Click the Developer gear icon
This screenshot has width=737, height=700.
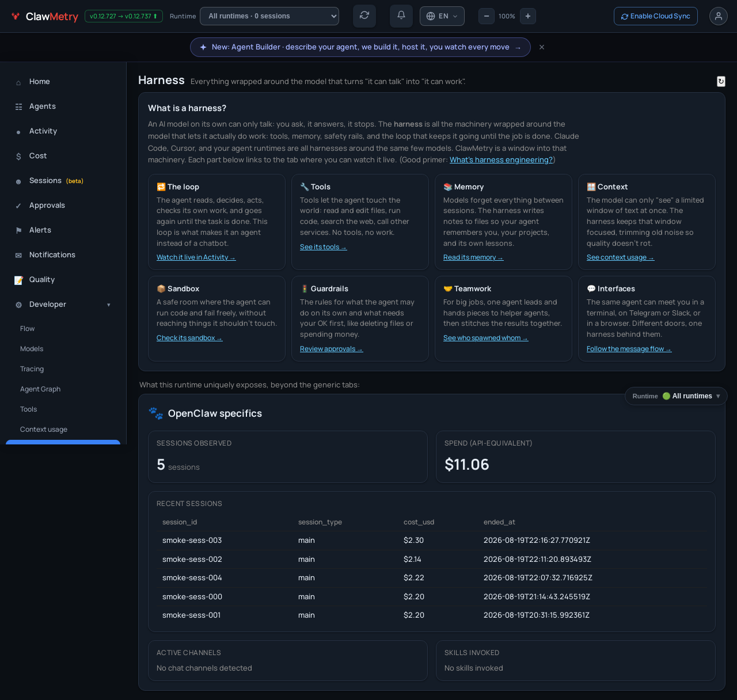(18, 305)
